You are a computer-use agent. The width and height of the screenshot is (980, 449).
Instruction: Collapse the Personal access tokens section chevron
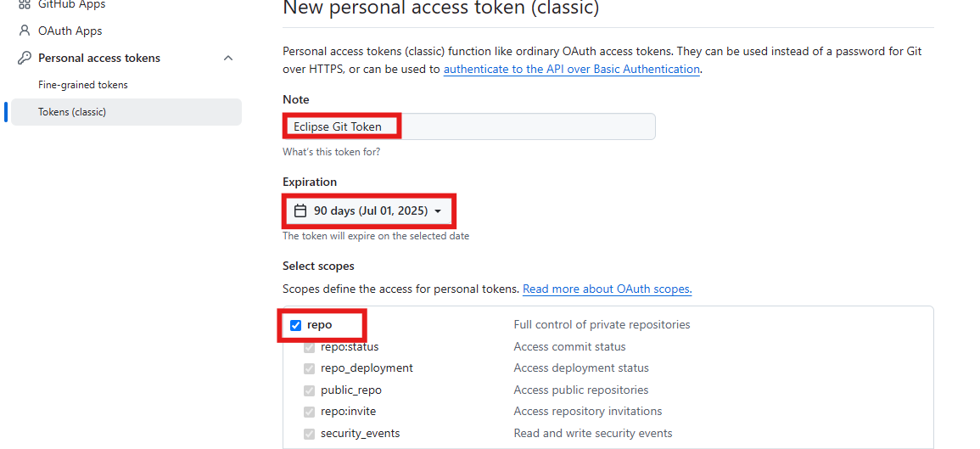tap(228, 59)
